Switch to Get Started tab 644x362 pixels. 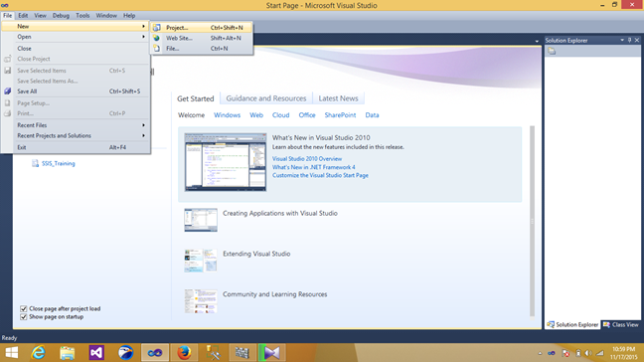click(196, 98)
